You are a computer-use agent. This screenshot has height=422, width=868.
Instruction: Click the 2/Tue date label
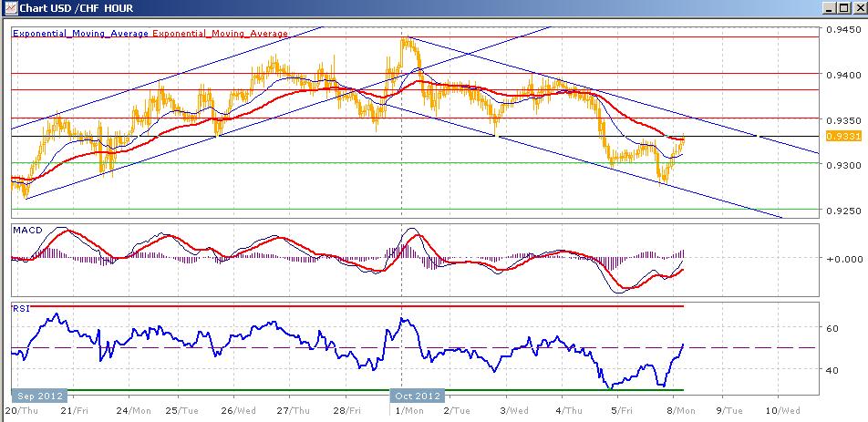click(x=458, y=410)
